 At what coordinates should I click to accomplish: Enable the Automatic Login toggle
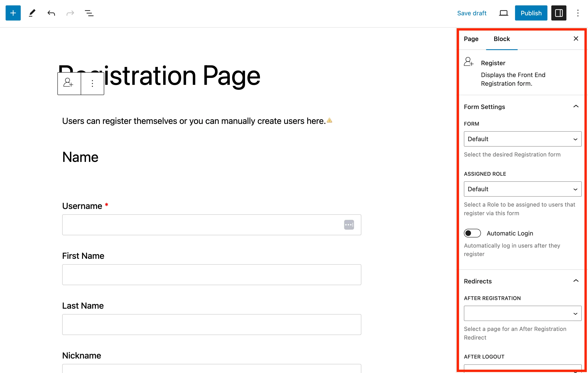(472, 233)
